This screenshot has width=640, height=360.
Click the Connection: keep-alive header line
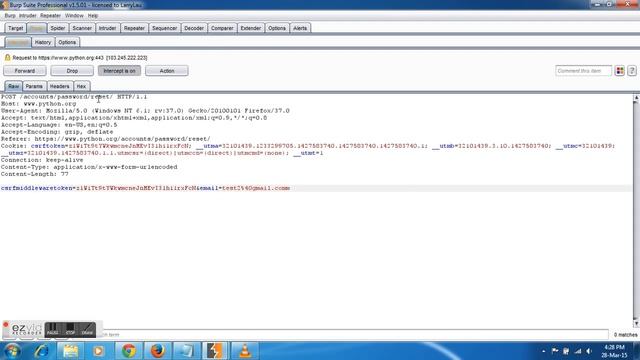point(42,160)
